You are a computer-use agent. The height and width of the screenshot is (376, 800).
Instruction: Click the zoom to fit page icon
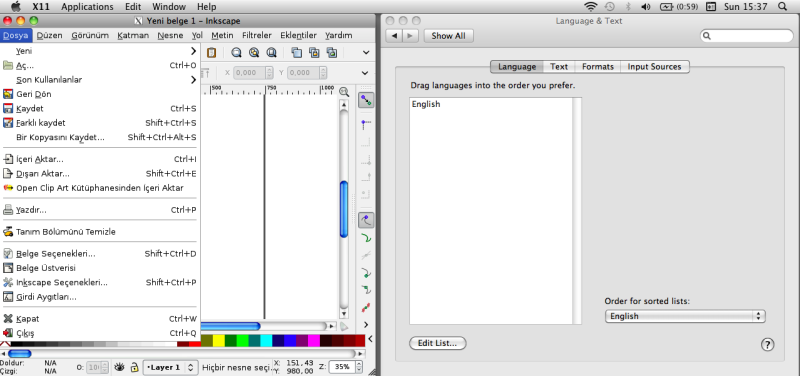271,52
